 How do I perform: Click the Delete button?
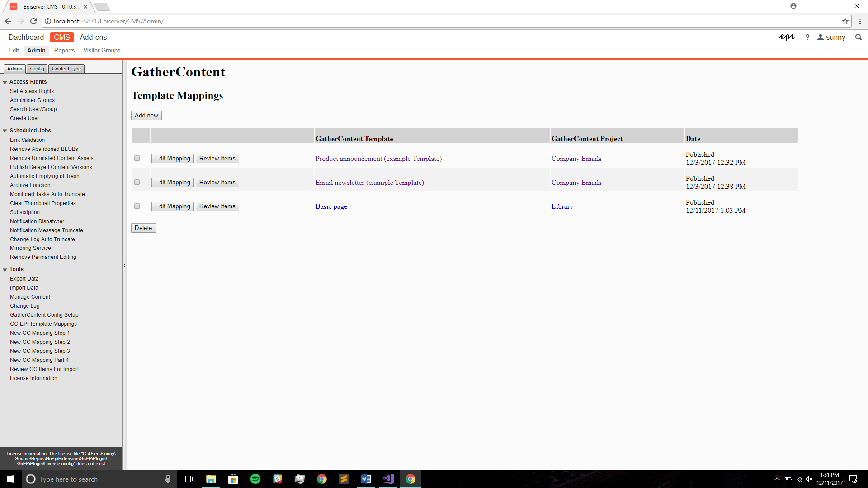coord(143,228)
